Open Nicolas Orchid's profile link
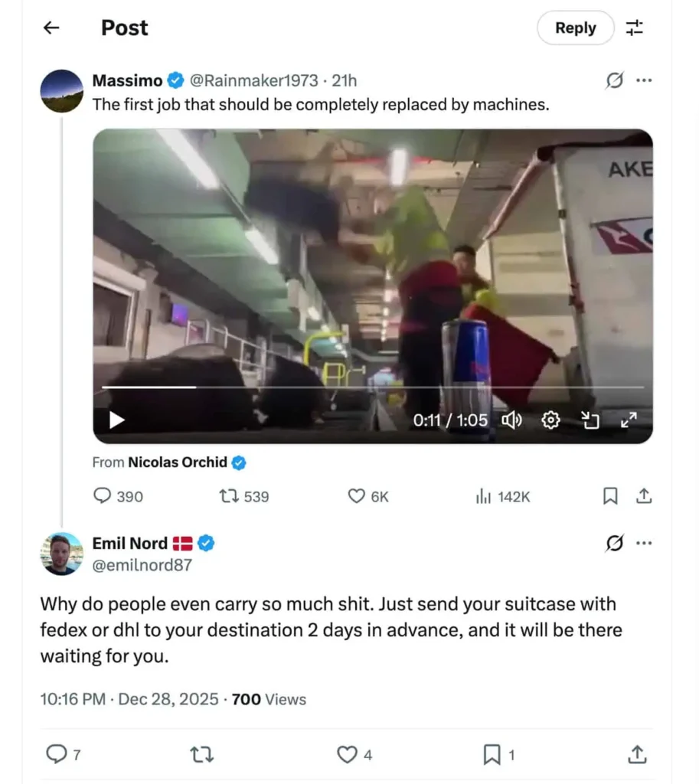Viewport: 699px width, 784px height. 178,462
